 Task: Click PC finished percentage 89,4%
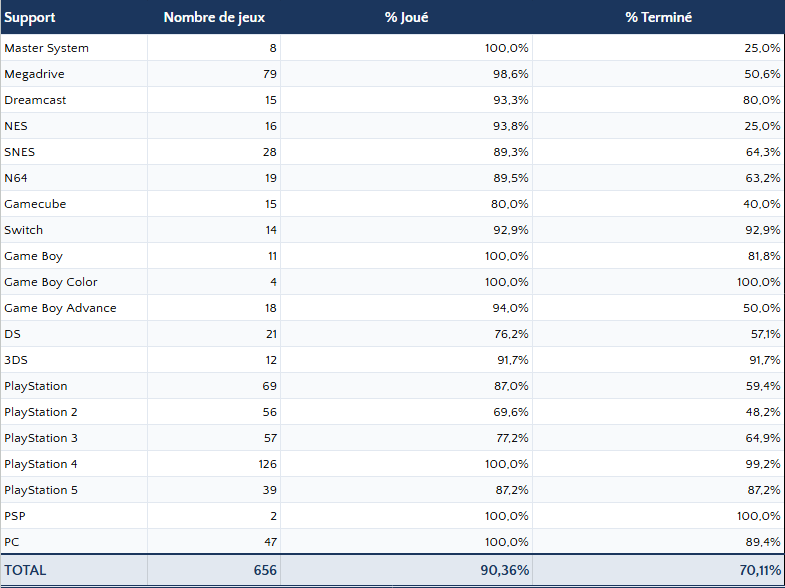click(763, 542)
